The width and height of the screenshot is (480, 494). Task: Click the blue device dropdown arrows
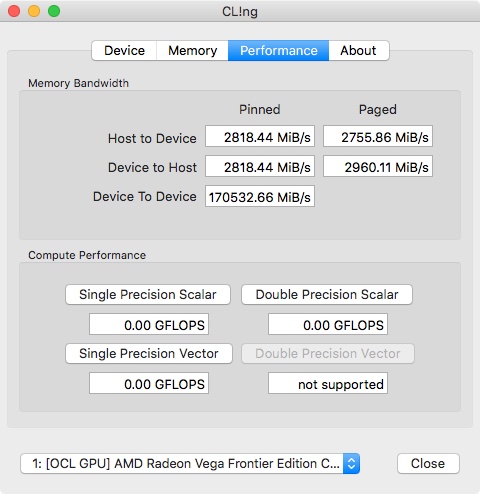[x=351, y=463]
